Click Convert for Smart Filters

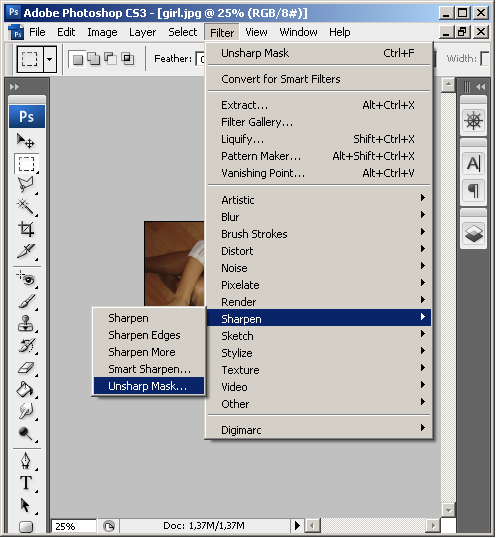pyautogui.click(x=319, y=79)
